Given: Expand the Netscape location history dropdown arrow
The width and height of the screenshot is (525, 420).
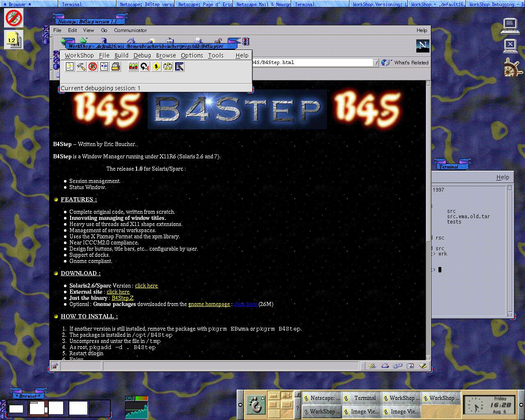Looking at the screenshot, I should click(x=376, y=62).
